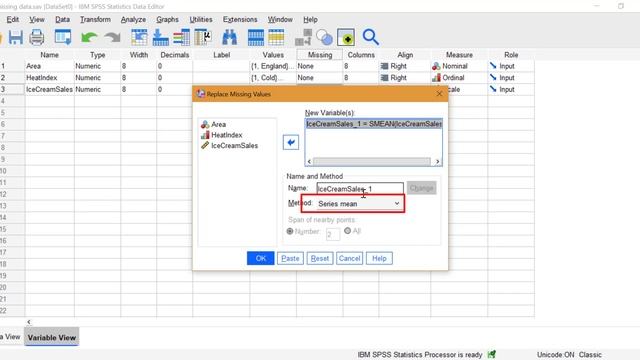
Task: Click the Missing column header
Action: pyautogui.click(x=320, y=55)
